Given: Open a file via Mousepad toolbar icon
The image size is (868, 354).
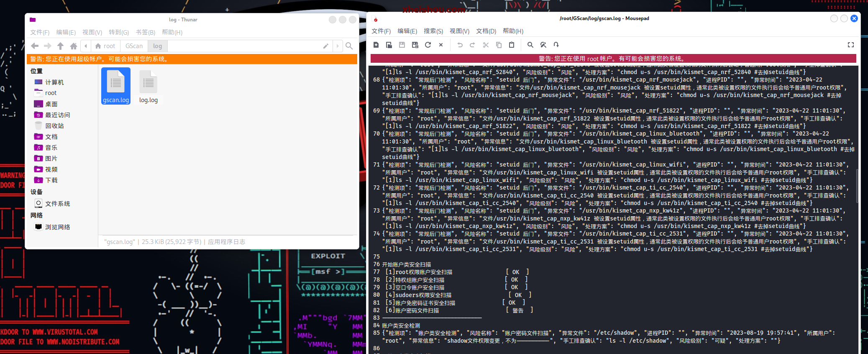Looking at the screenshot, I should point(389,45).
